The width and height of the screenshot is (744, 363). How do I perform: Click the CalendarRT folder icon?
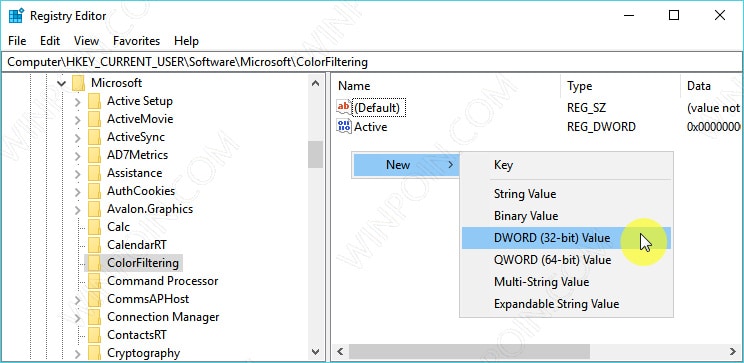coord(94,245)
